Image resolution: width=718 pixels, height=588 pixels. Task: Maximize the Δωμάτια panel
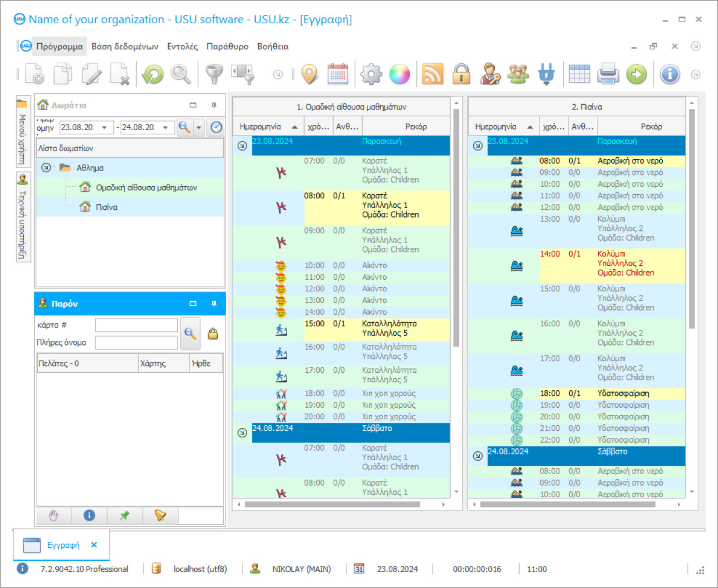coord(193,105)
